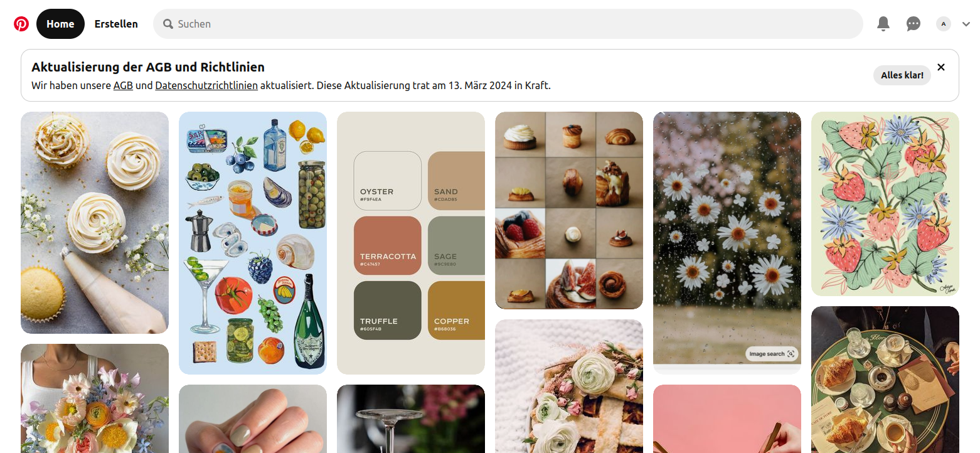Click the Alles klar! button
The height and width of the screenshot is (453, 980).
click(902, 75)
